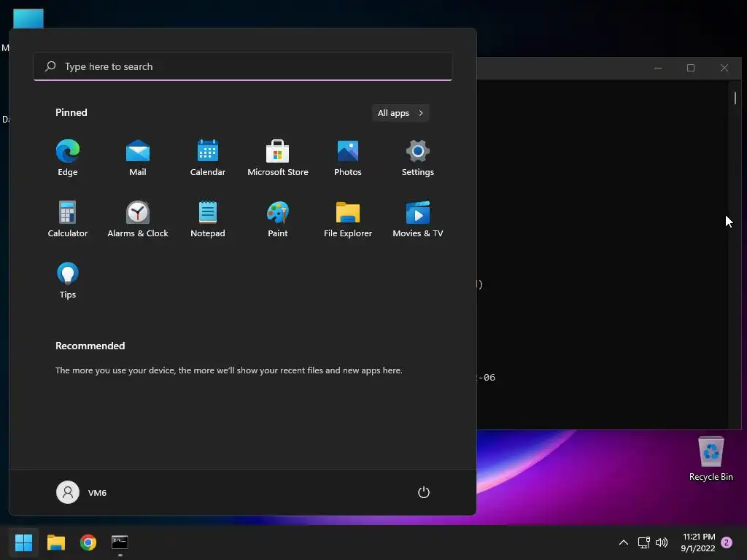The height and width of the screenshot is (560, 747).
Task: Open the clock showing 11:21 PM
Action: point(698,542)
